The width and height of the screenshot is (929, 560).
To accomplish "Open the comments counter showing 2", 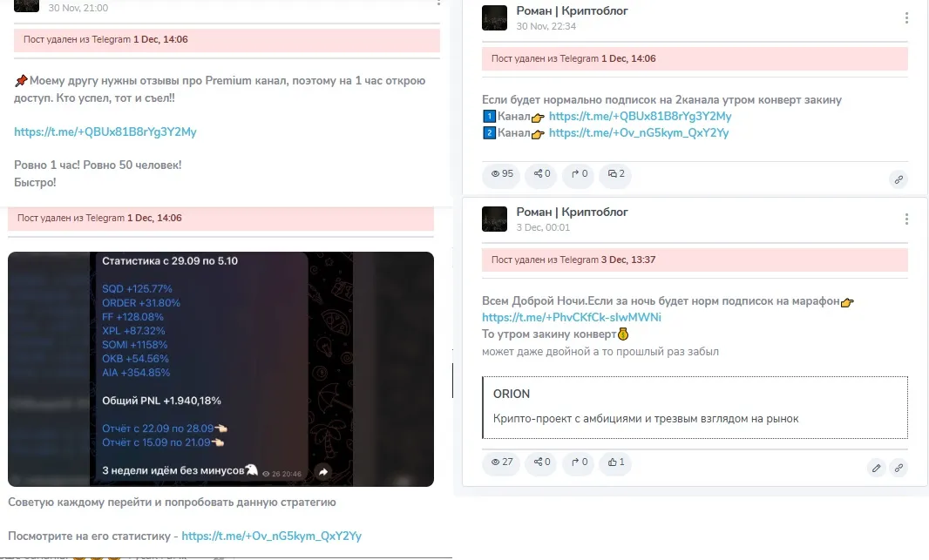I will (x=615, y=174).
